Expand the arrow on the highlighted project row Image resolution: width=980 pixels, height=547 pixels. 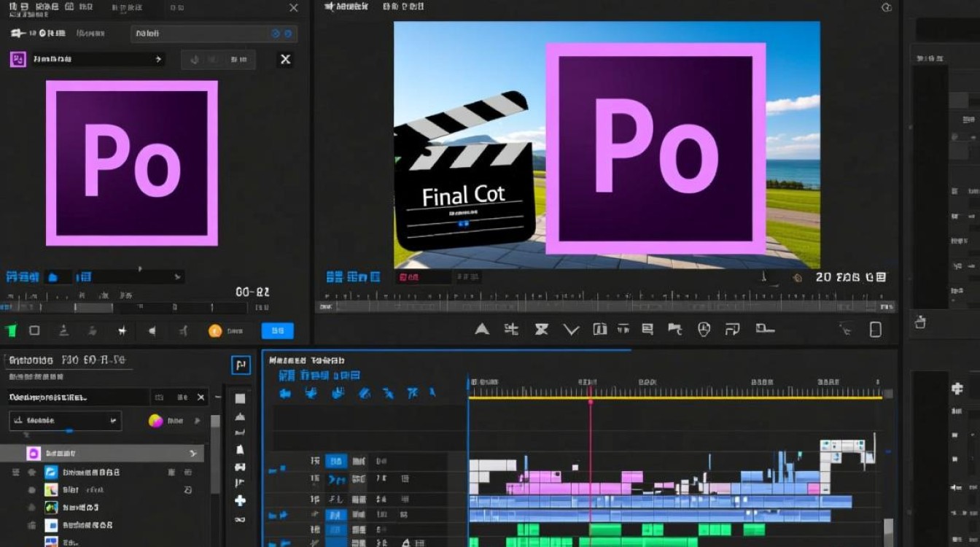[192, 454]
